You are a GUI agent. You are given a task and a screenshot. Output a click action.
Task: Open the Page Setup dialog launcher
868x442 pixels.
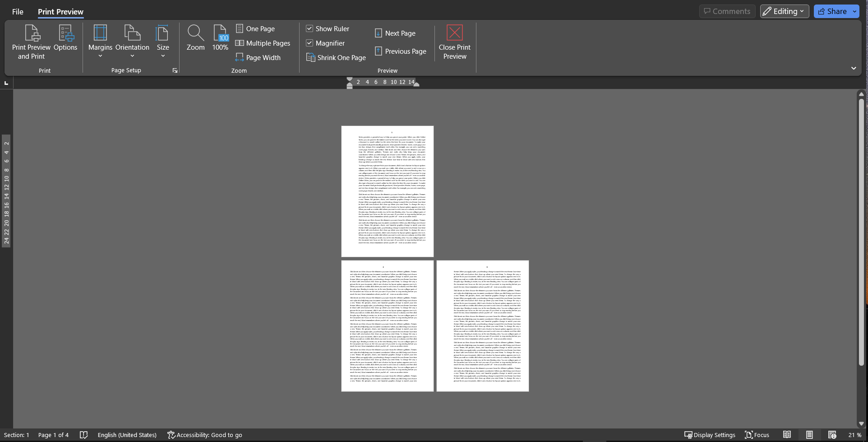coord(175,70)
